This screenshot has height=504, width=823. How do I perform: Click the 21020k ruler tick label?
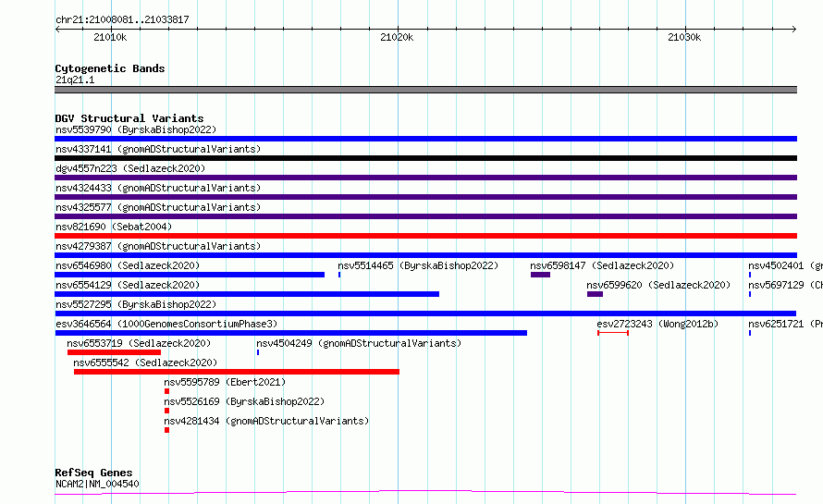(397, 37)
